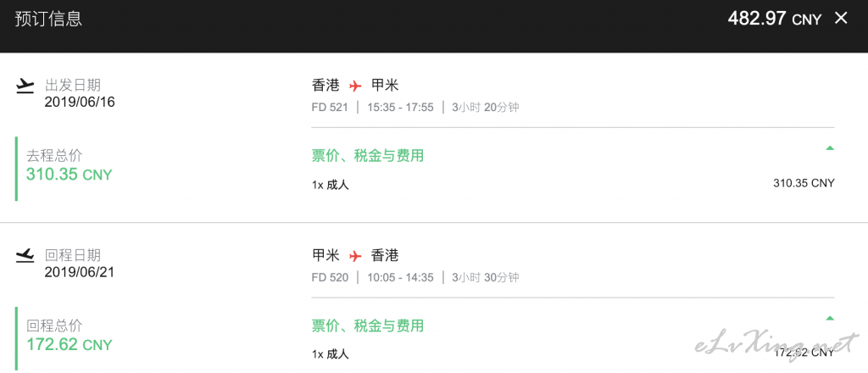This screenshot has width=868, height=373.
Task: Click the departure plane takeoff icon
Action: point(25,86)
